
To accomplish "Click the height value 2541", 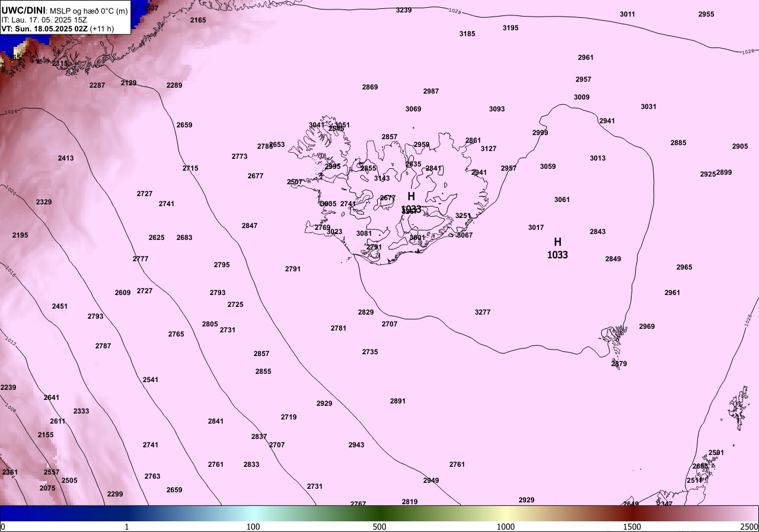I will click(x=151, y=380).
